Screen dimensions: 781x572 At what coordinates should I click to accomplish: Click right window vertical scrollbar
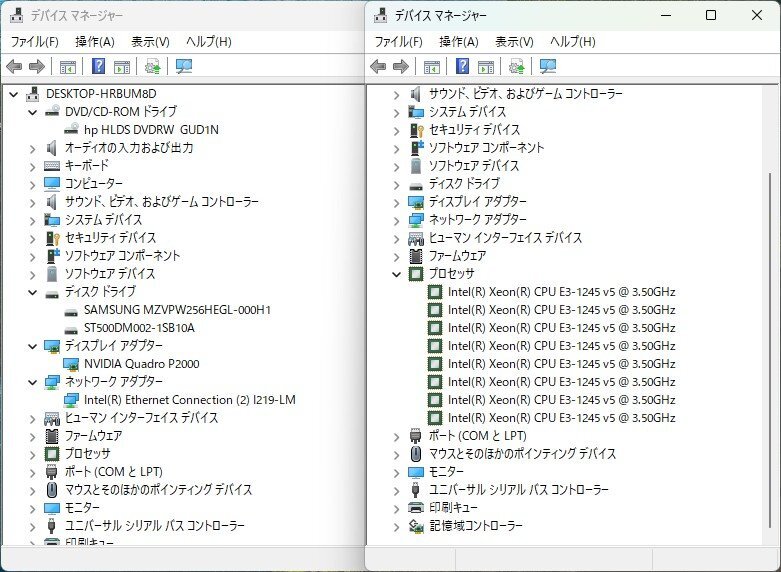770,349
